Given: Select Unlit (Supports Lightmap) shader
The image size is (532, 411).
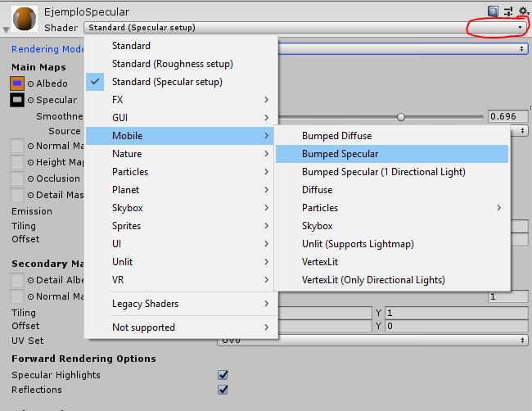Looking at the screenshot, I should click(x=392, y=244).
